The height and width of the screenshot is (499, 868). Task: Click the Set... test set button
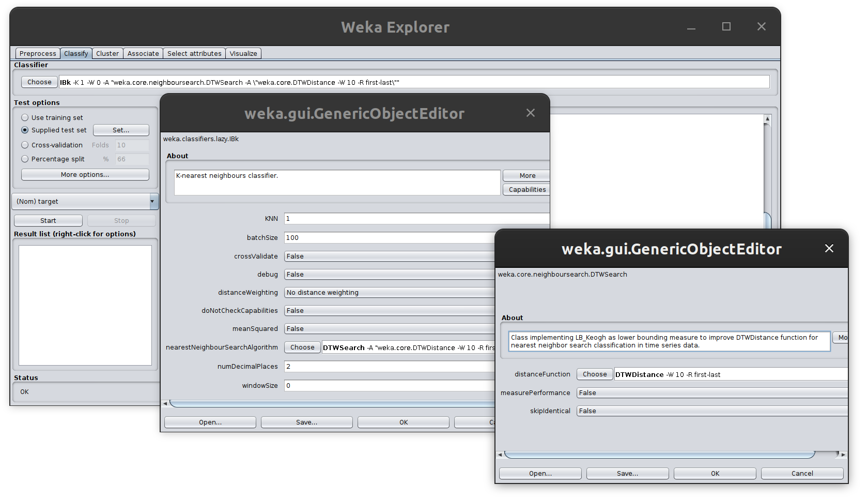(121, 130)
